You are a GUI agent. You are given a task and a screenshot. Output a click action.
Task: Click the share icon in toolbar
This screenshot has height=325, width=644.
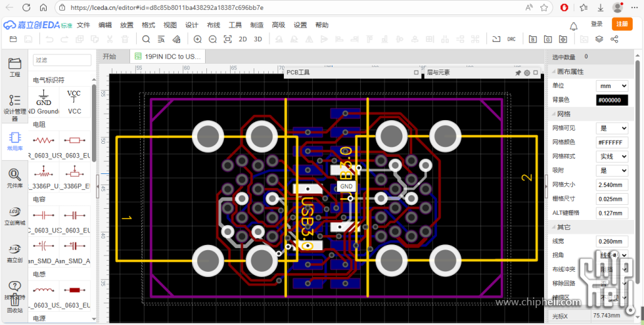[614, 39]
